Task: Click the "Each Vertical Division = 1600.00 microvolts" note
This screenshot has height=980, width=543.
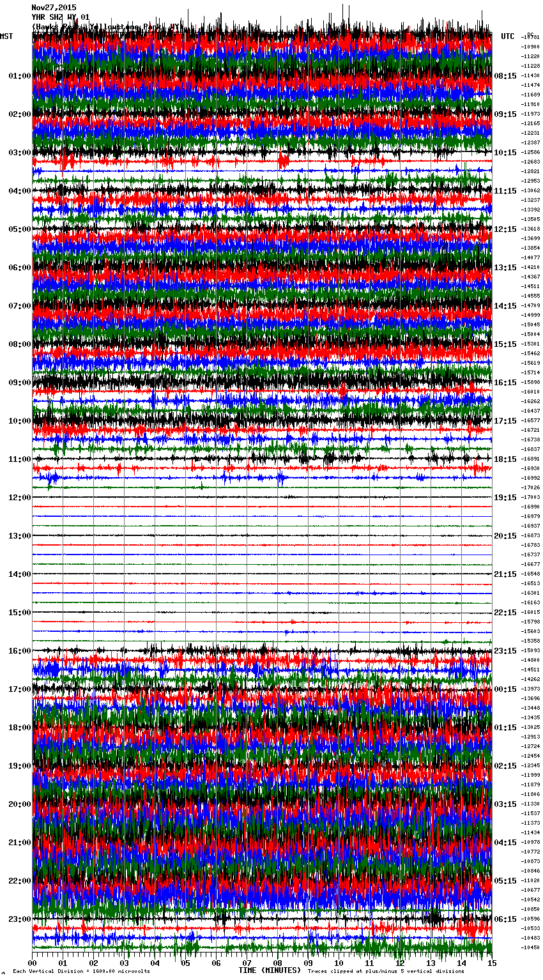Action: click(x=81, y=971)
